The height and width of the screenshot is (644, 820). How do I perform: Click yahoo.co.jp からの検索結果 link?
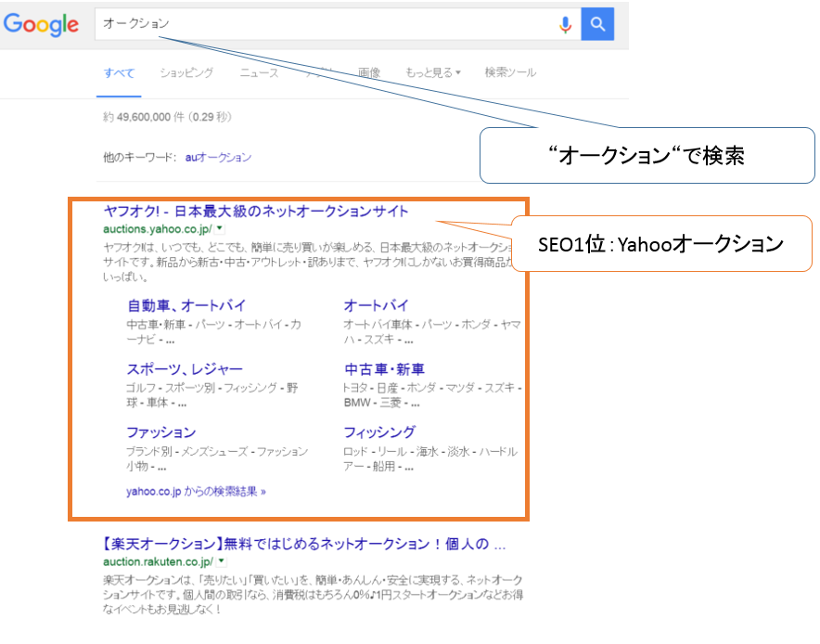point(196,491)
